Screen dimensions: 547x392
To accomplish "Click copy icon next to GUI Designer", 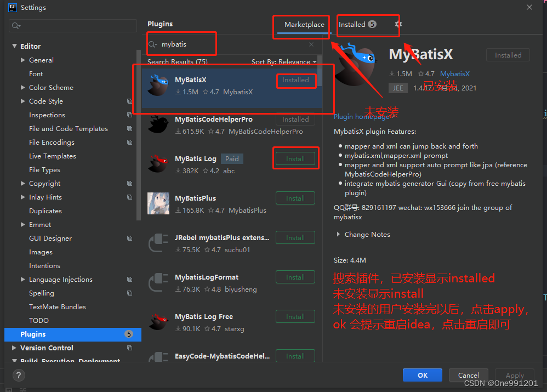I will pyautogui.click(x=129, y=238).
